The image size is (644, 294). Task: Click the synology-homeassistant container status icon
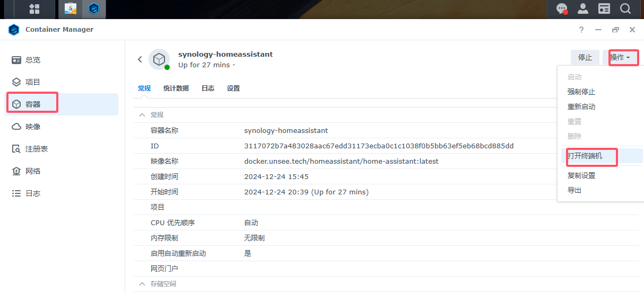[159, 59]
